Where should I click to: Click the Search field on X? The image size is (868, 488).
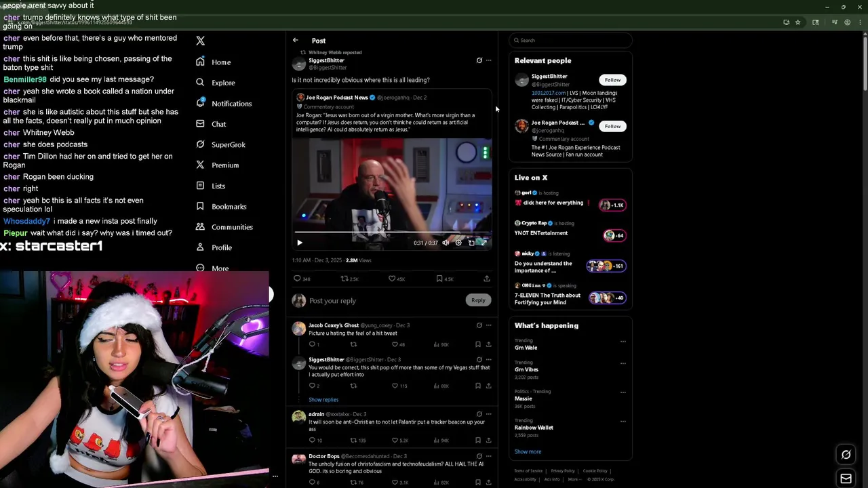point(571,40)
